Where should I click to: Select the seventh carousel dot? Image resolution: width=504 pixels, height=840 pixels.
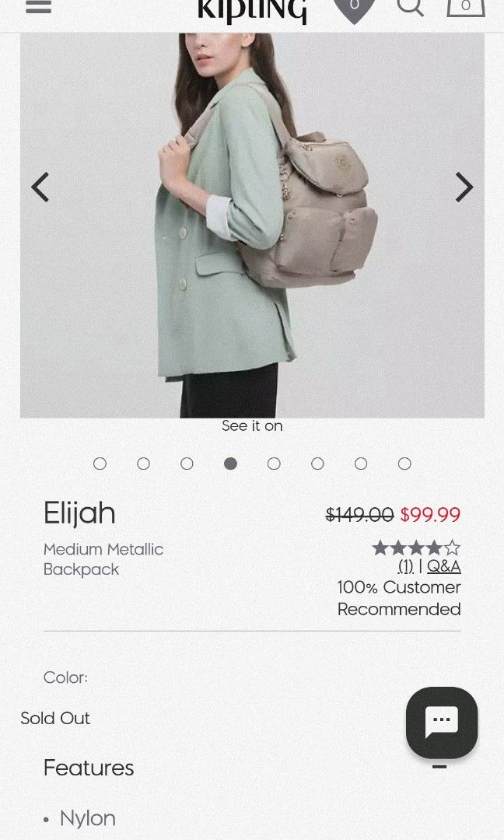pyautogui.click(x=361, y=464)
